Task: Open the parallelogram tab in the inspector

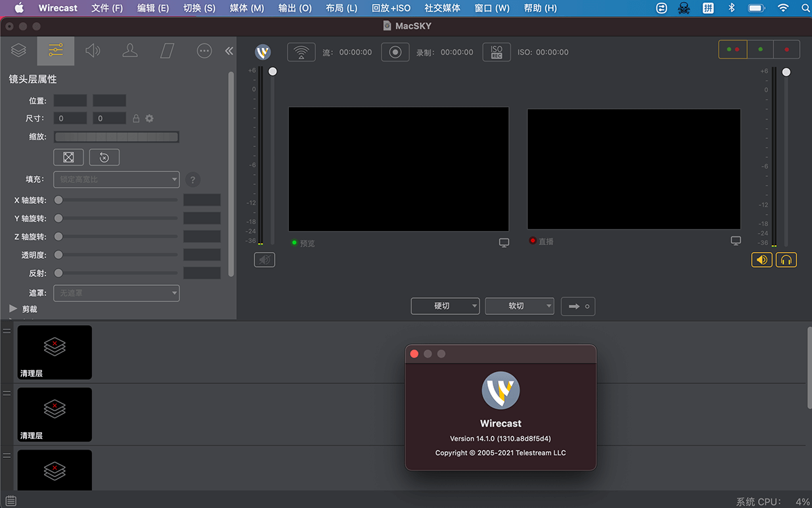Action: pos(167,51)
